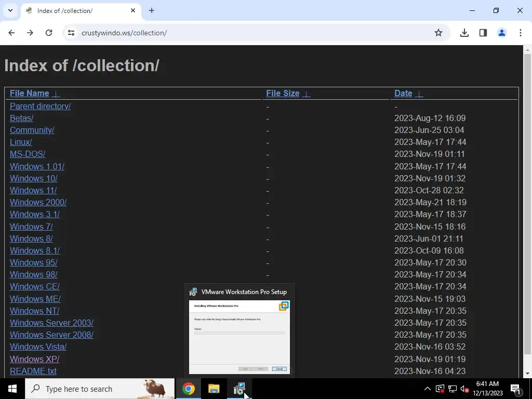Click the scrollbar down arrow
The width and height of the screenshot is (532, 399).
tap(528, 374)
